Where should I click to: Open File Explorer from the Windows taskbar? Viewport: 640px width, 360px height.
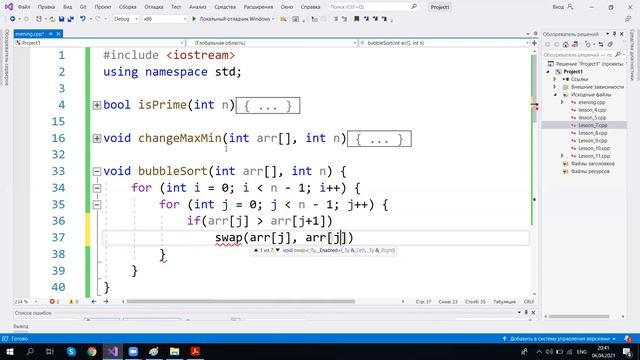(174, 351)
